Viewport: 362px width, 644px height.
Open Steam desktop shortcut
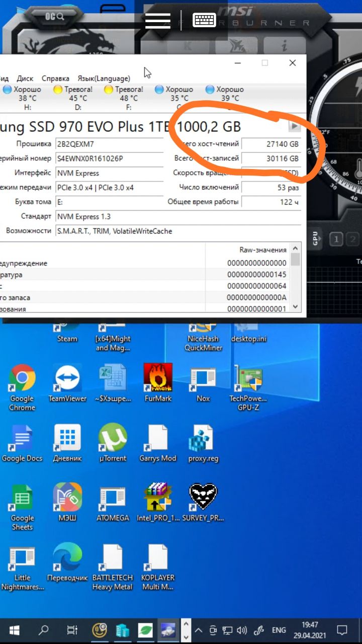(67, 333)
